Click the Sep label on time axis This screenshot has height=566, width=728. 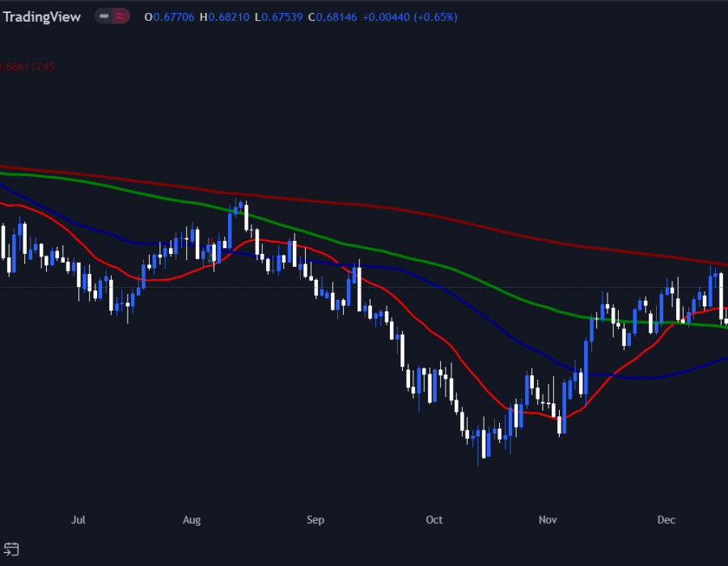click(315, 520)
